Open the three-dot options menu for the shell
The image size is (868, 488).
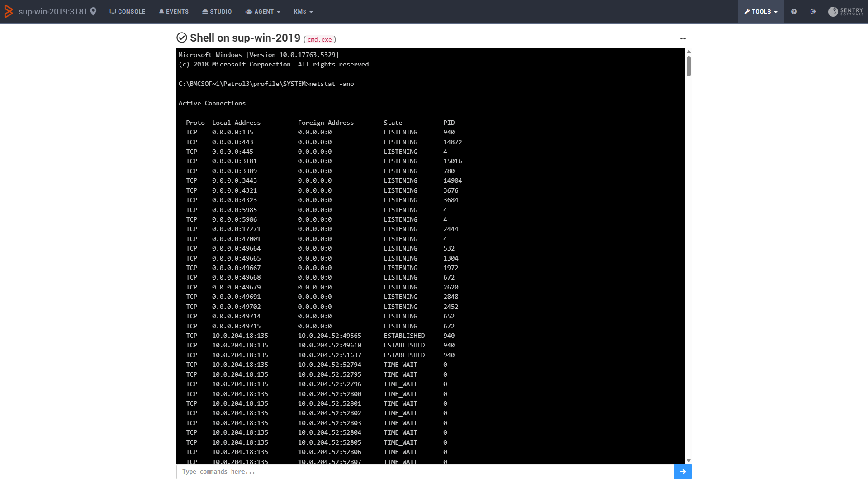(683, 39)
